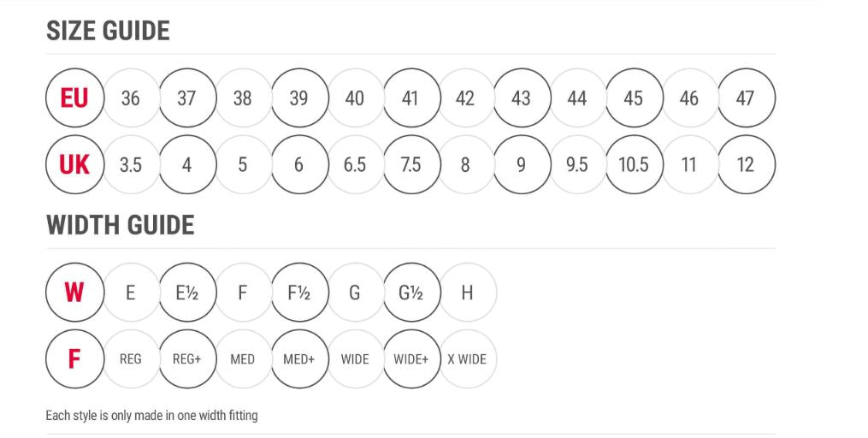Click the red F fitting label circle
Image resolution: width=868 pixels, height=438 pixels.
pyautogui.click(x=74, y=358)
